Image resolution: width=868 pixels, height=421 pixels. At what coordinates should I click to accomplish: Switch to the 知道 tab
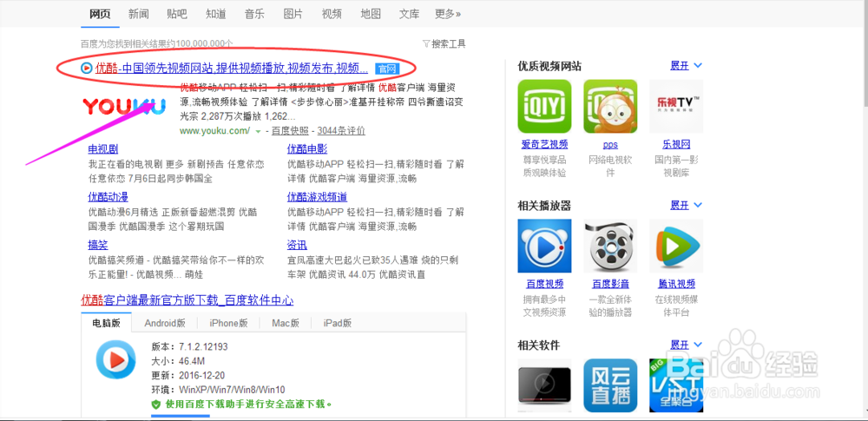(x=216, y=14)
